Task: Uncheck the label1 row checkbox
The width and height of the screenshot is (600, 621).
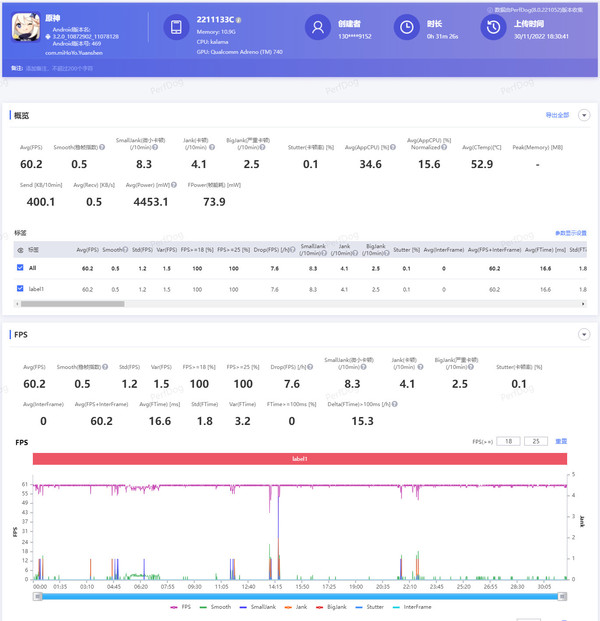Action: 21,289
